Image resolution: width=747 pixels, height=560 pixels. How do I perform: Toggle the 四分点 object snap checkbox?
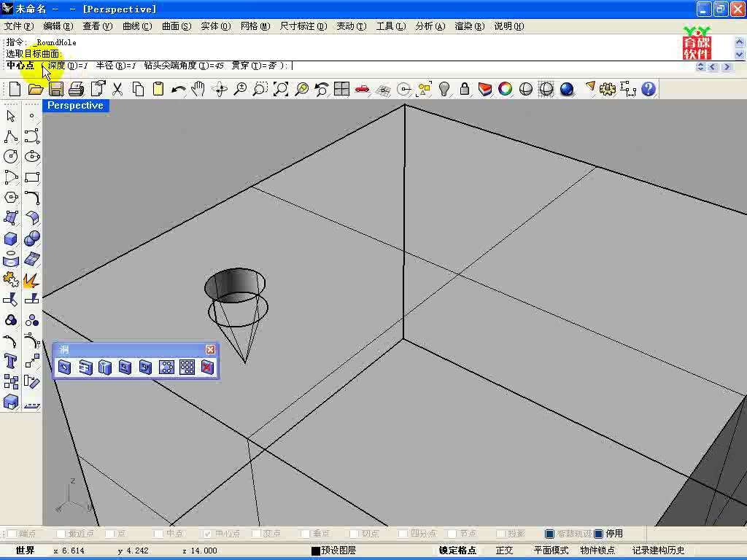(x=403, y=533)
